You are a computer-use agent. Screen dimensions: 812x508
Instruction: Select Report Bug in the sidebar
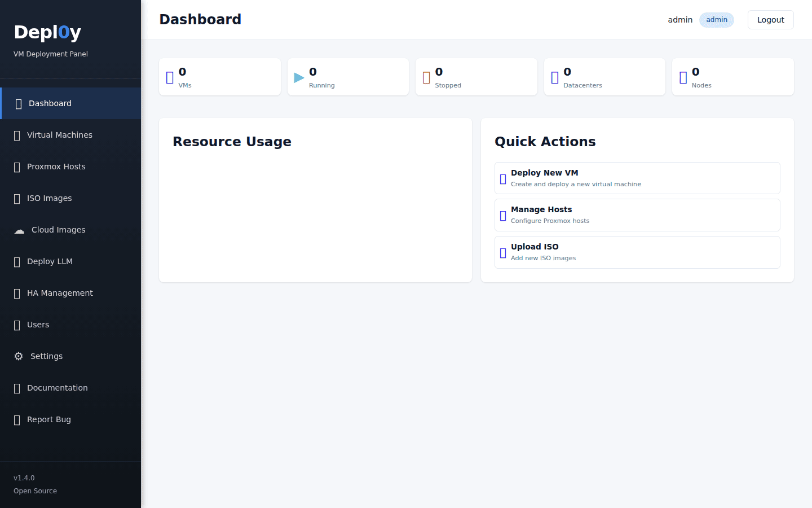[x=48, y=419]
